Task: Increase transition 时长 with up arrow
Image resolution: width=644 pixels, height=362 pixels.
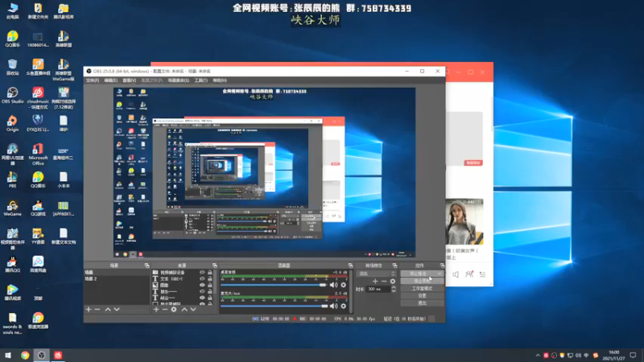Action: (394, 287)
